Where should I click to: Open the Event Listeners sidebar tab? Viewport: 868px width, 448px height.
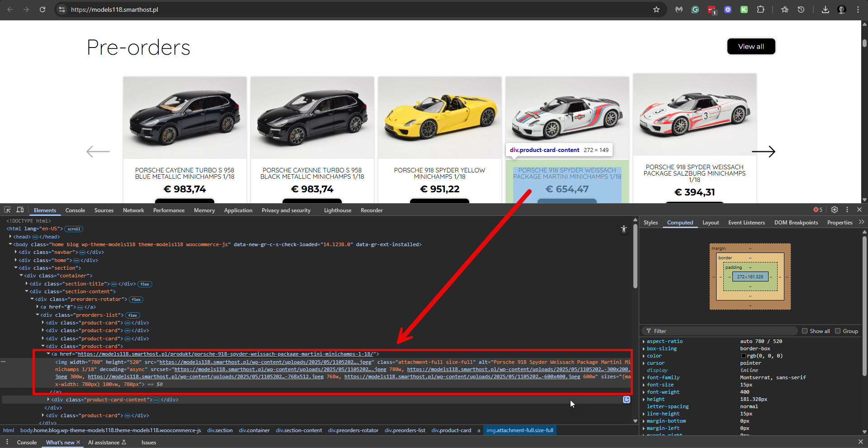point(746,223)
